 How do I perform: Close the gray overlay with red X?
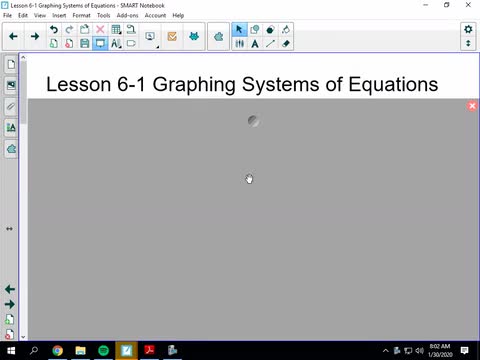472,106
